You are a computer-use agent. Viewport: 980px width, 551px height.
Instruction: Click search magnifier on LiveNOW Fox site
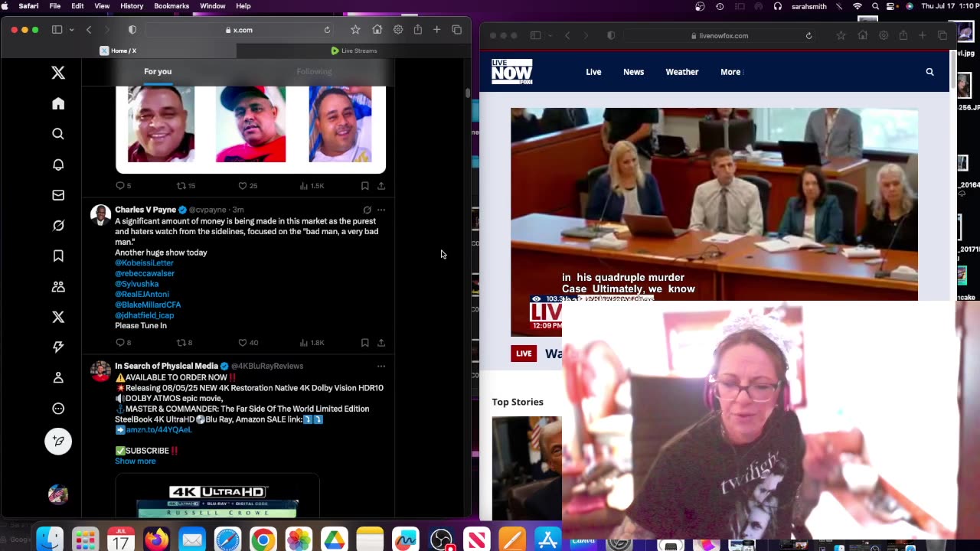pos(930,72)
